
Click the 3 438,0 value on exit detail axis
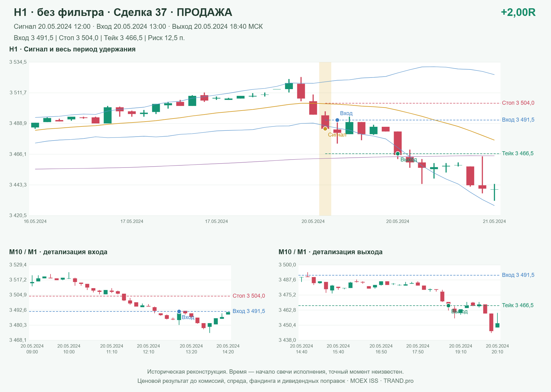287,340
